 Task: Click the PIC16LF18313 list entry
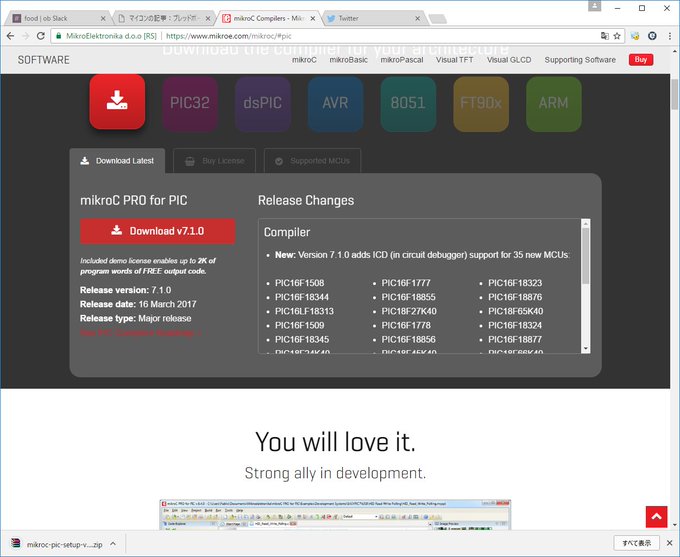[304, 311]
